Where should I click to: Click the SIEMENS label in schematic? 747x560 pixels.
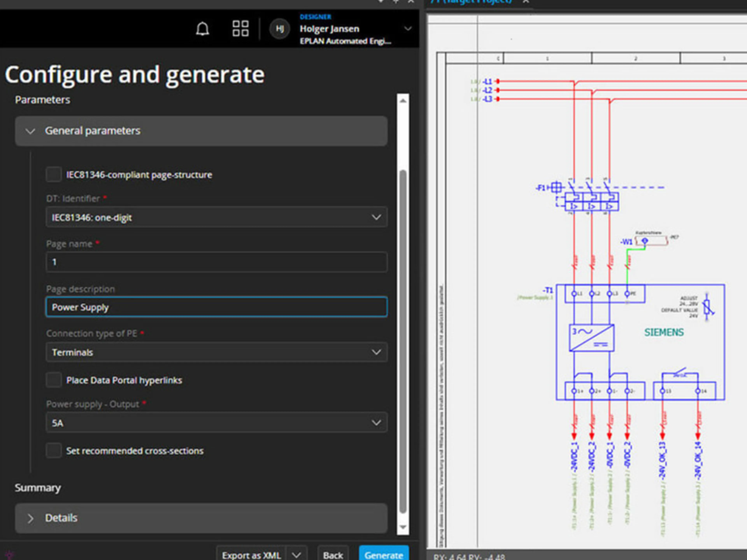pyautogui.click(x=664, y=332)
